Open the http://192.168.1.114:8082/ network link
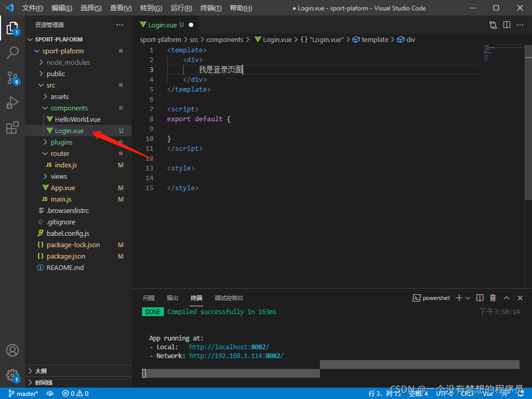This screenshot has height=399, width=532. click(236, 355)
